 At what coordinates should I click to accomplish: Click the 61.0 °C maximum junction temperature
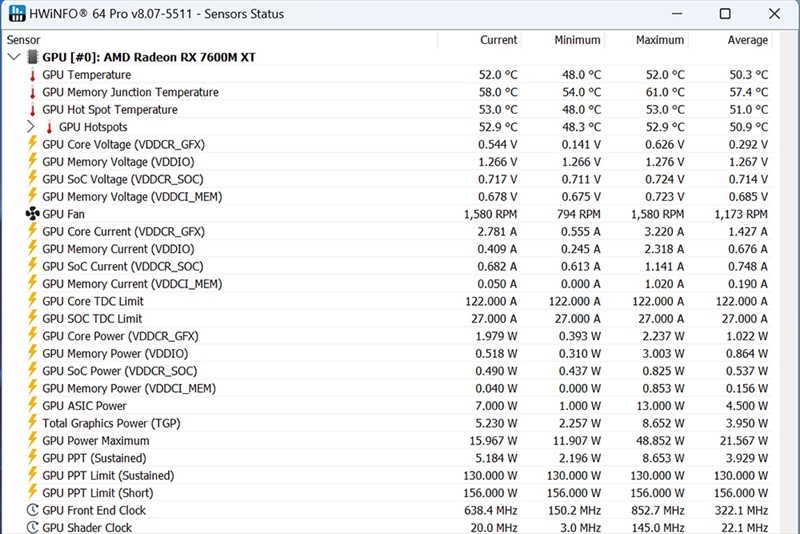point(665,92)
